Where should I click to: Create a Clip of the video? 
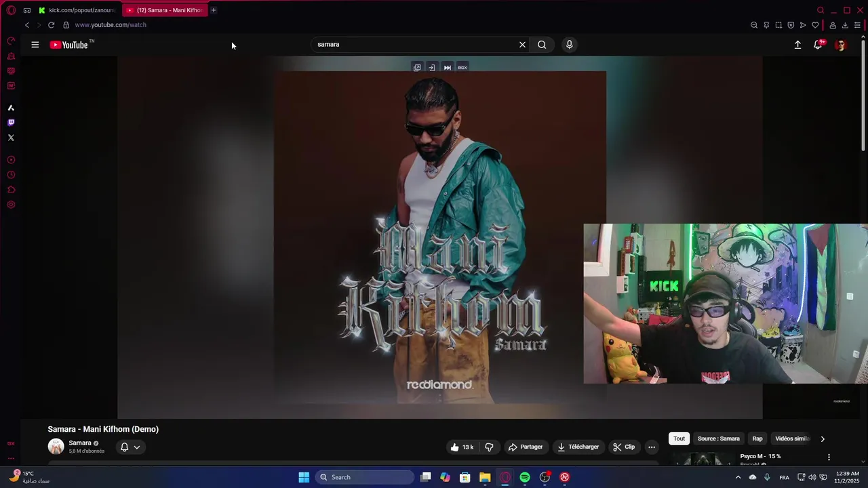[624, 447]
